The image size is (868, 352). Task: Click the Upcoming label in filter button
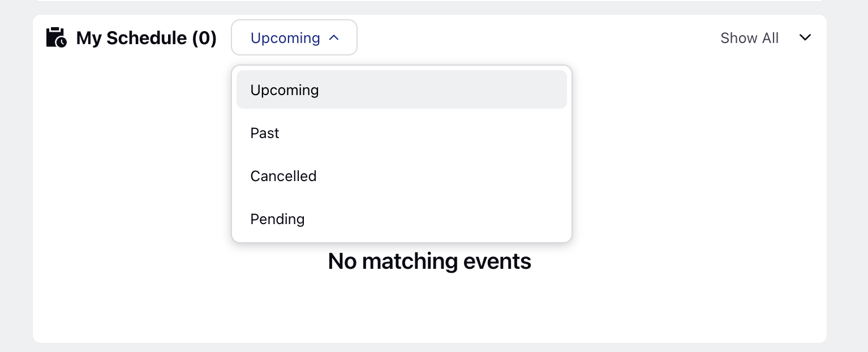(285, 38)
